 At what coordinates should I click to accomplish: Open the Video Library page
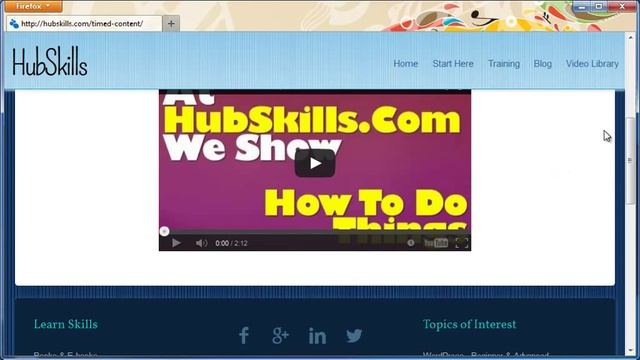[592, 64]
